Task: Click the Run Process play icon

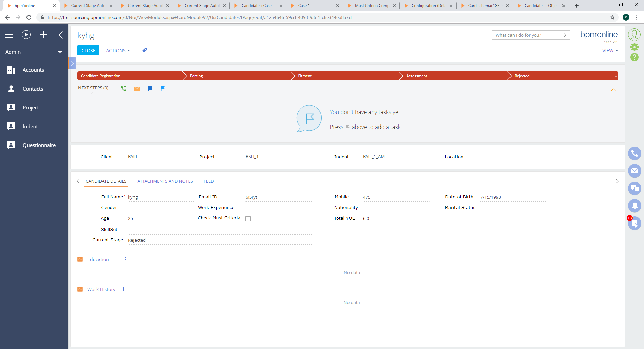Action: (26, 35)
